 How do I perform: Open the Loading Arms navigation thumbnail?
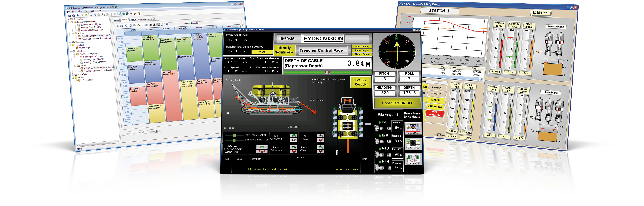(414, 159)
